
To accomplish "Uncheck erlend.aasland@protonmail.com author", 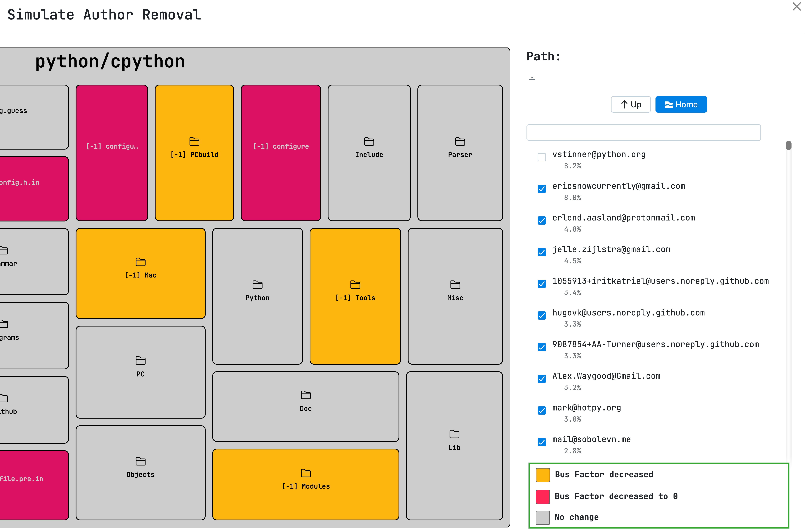I will (x=542, y=220).
